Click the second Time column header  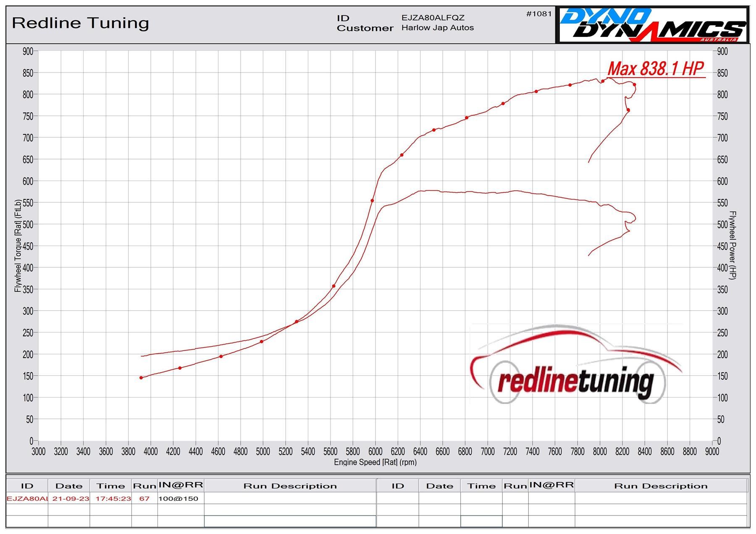pyautogui.click(x=482, y=486)
